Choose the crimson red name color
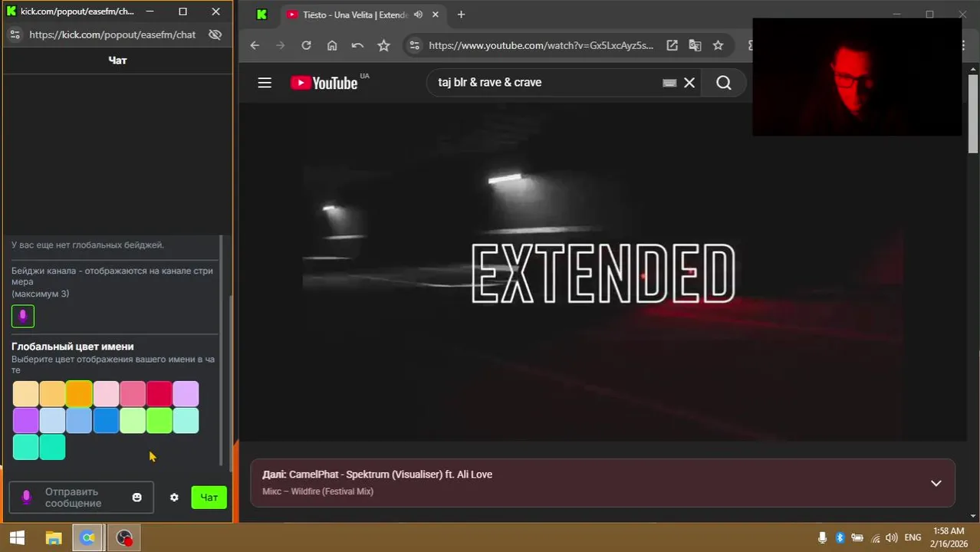 point(159,394)
